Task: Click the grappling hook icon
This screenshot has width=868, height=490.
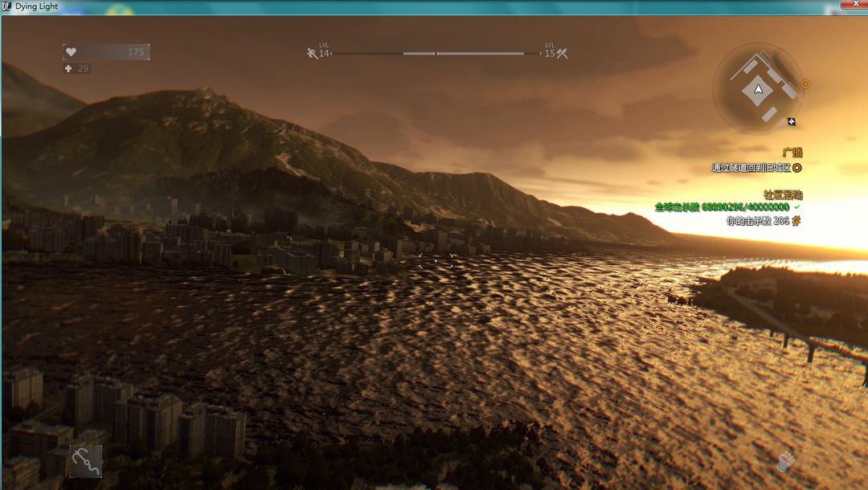Action: (x=86, y=461)
